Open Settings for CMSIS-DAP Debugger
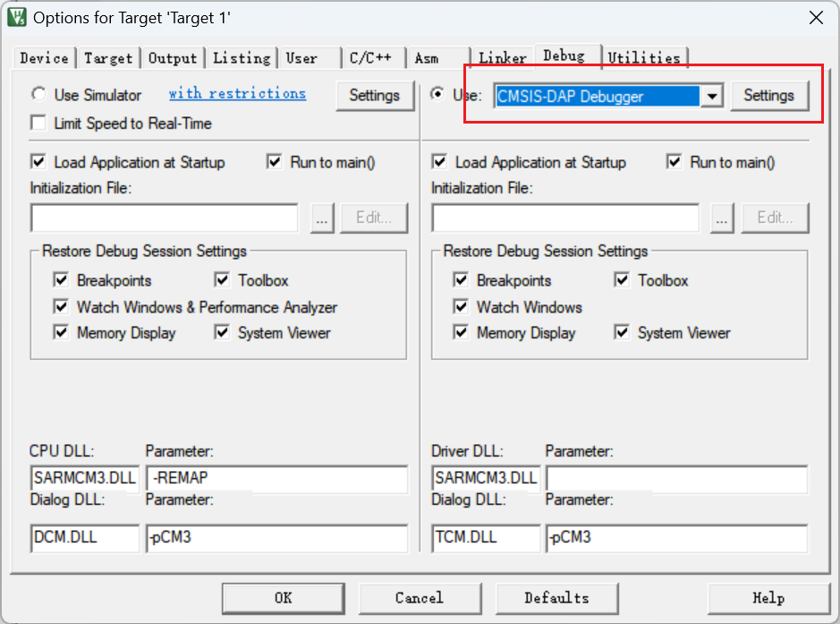 click(x=768, y=96)
